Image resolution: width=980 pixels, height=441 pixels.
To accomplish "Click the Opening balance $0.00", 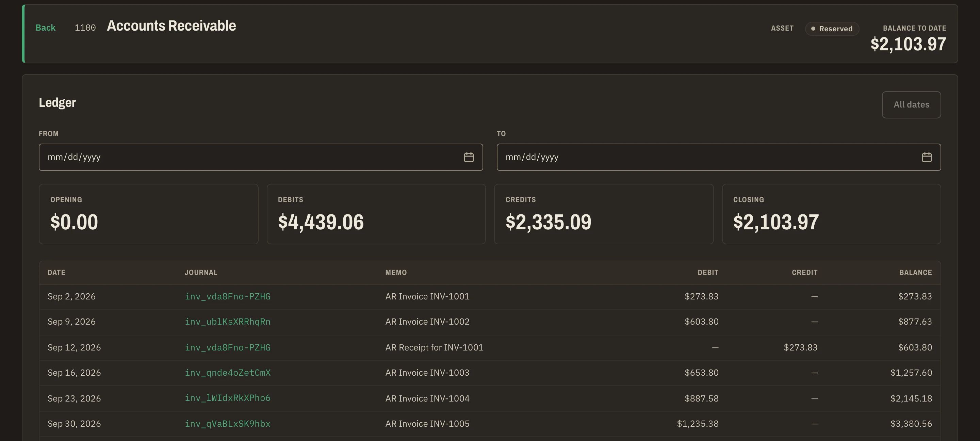I will 74,222.
